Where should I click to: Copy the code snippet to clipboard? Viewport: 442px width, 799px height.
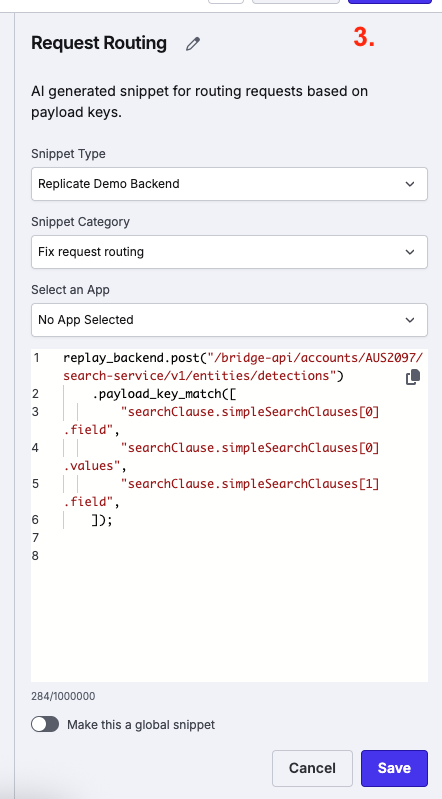click(x=413, y=377)
